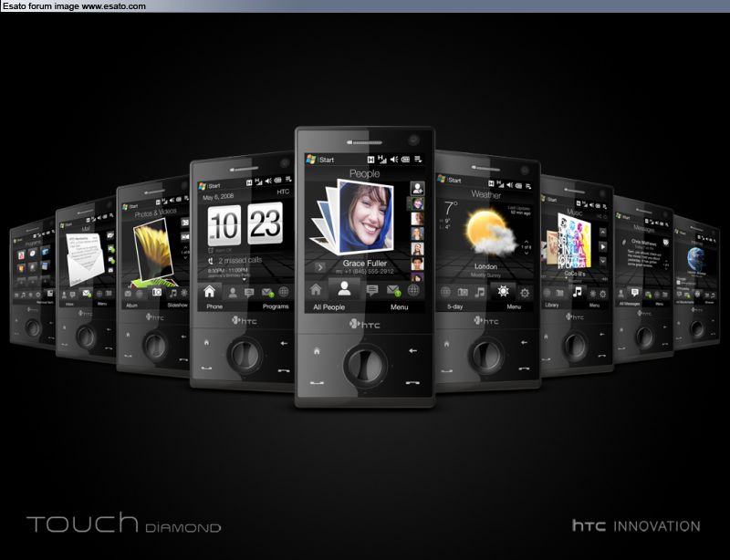Tap the battery icon on People phone status bar

(405, 160)
